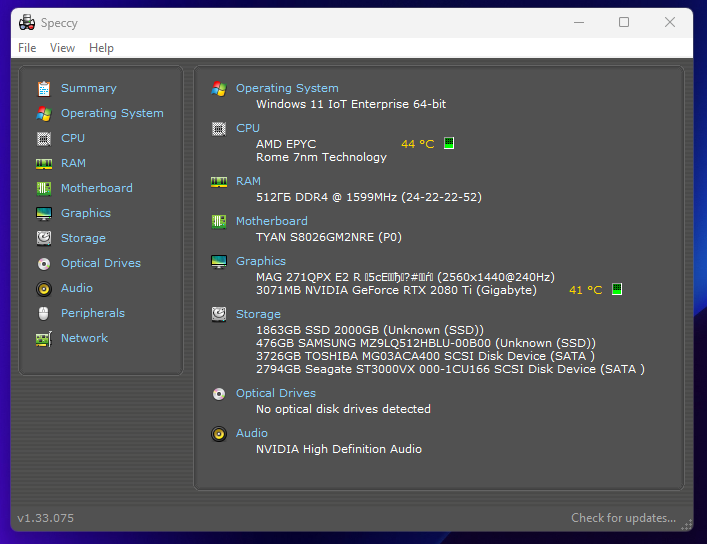Open the View menu
Screen dimensions: 707x544
pyautogui.click(x=62, y=48)
